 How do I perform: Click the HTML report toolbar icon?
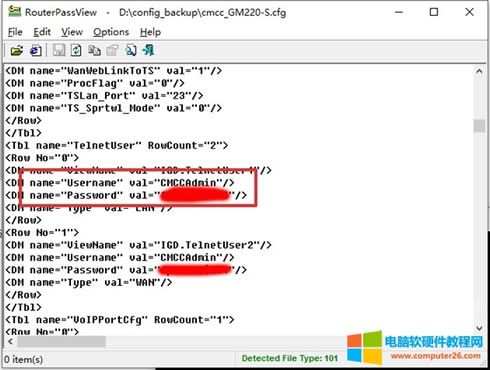click(36, 51)
